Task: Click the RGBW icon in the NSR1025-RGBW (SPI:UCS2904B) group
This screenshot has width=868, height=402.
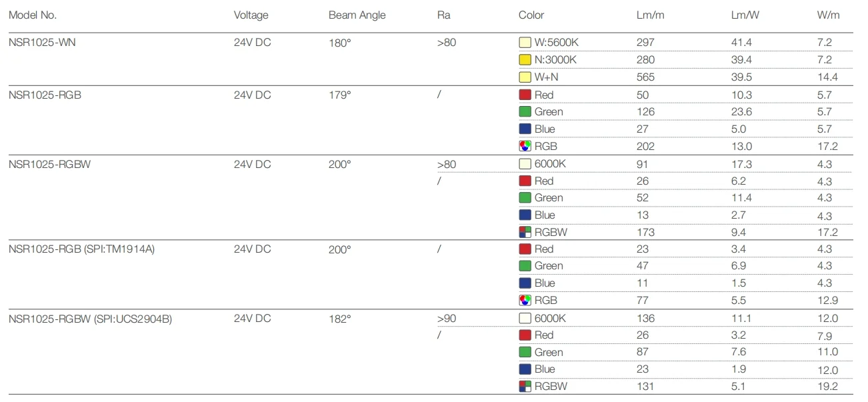Action: 525,386
